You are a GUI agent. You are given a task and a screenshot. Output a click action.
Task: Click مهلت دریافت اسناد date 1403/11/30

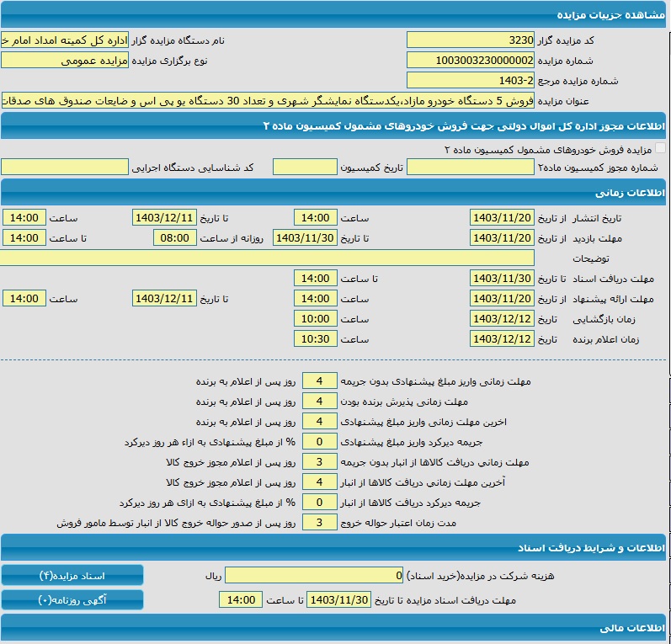click(502, 278)
